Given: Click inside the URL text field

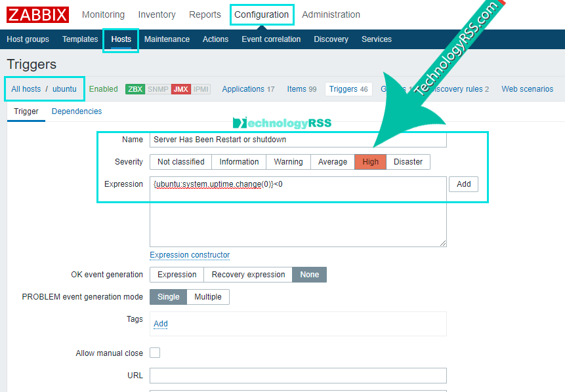Looking at the screenshot, I should click(298, 376).
